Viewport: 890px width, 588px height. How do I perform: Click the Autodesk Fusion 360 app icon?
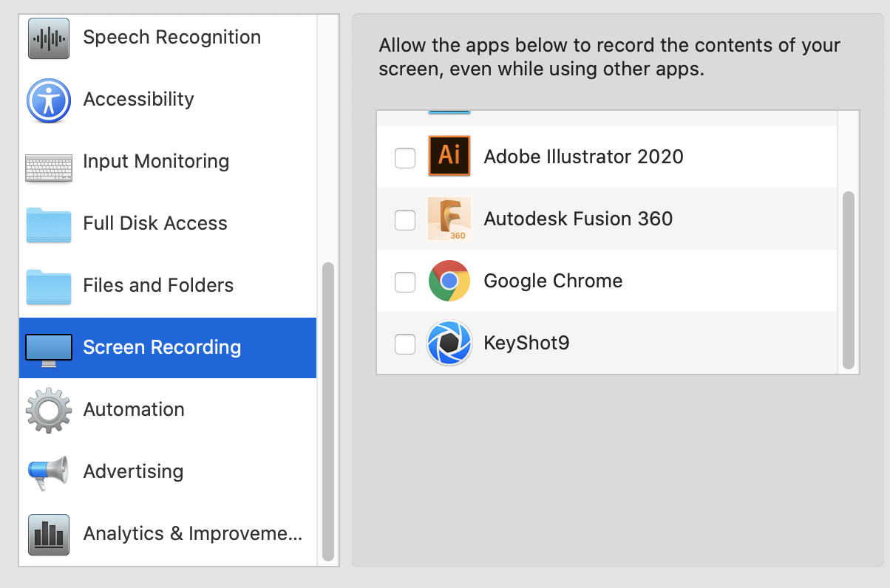449,219
